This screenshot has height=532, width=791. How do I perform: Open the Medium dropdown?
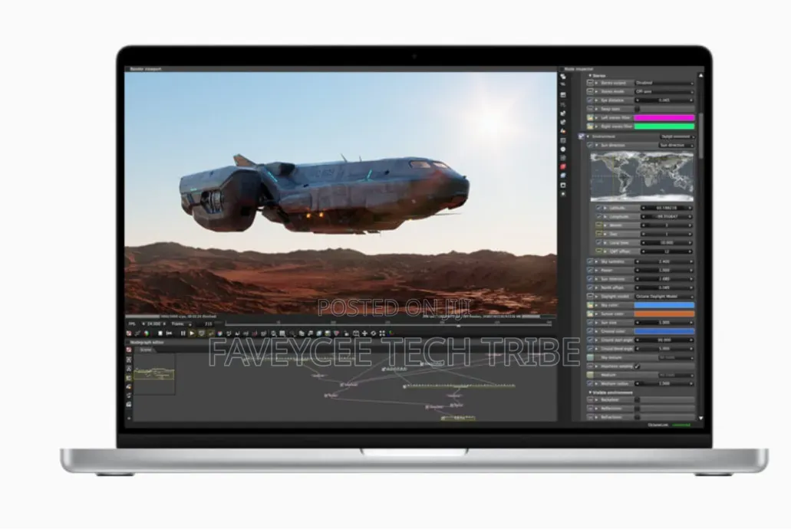click(x=676, y=375)
